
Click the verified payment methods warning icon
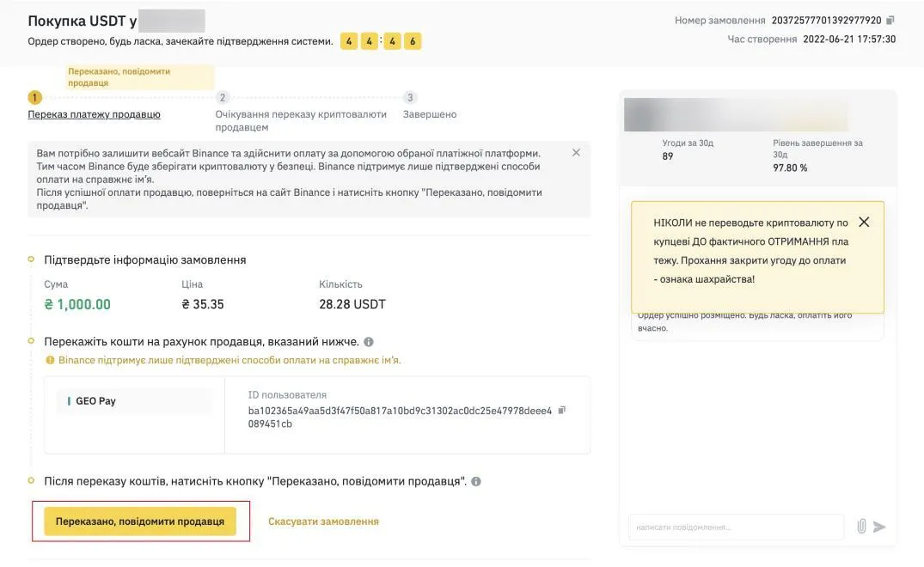[51, 361]
